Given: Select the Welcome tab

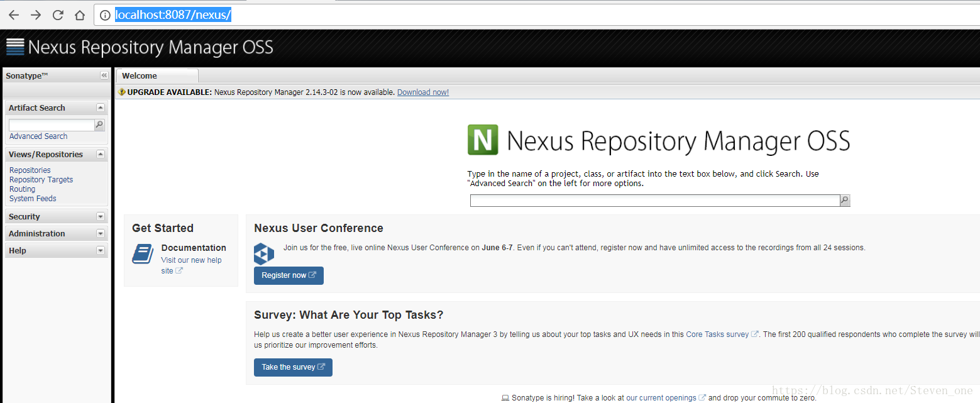Looking at the screenshot, I should [x=157, y=75].
